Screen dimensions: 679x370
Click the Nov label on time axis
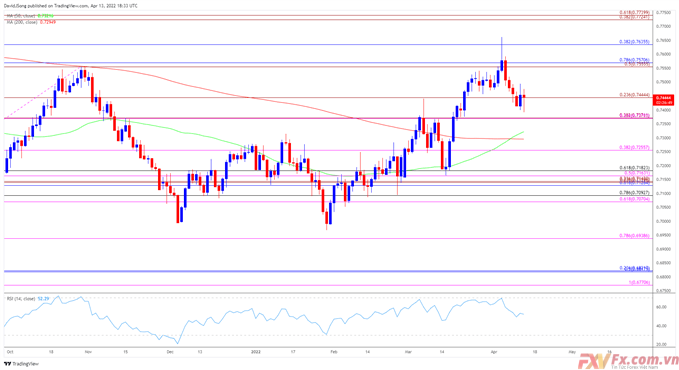pyautogui.click(x=88, y=352)
